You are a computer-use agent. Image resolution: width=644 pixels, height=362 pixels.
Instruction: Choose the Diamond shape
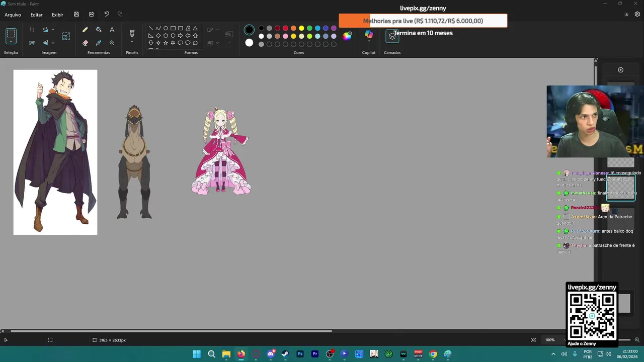[x=158, y=36]
